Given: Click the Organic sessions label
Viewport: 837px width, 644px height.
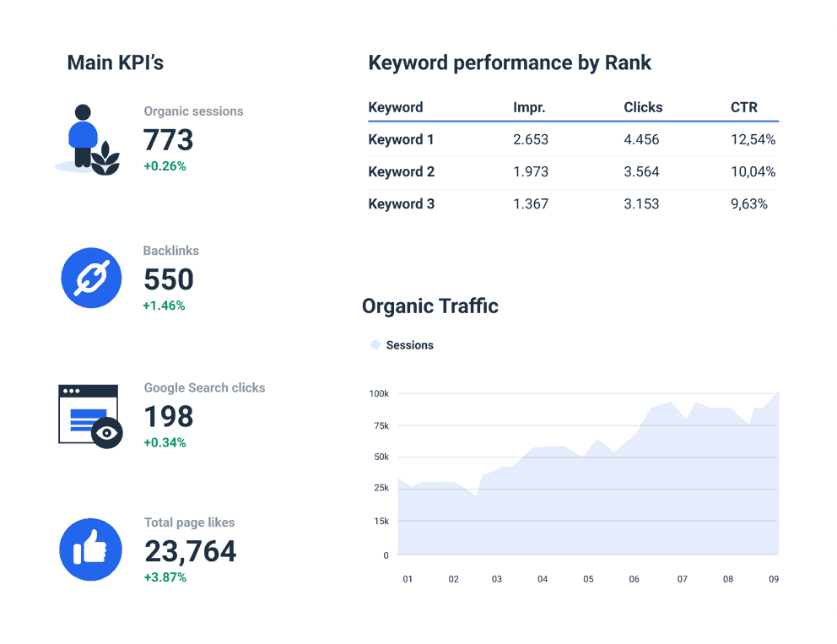Looking at the screenshot, I should click(193, 111).
